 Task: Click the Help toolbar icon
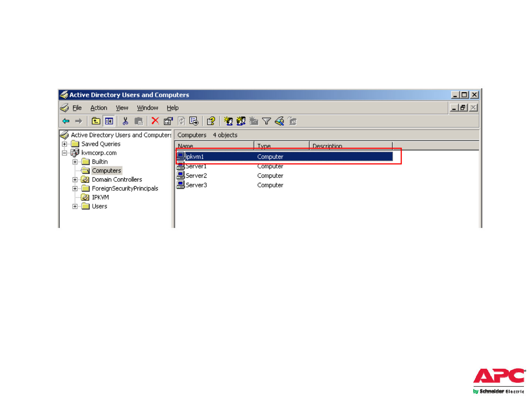(x=211, y=121)
